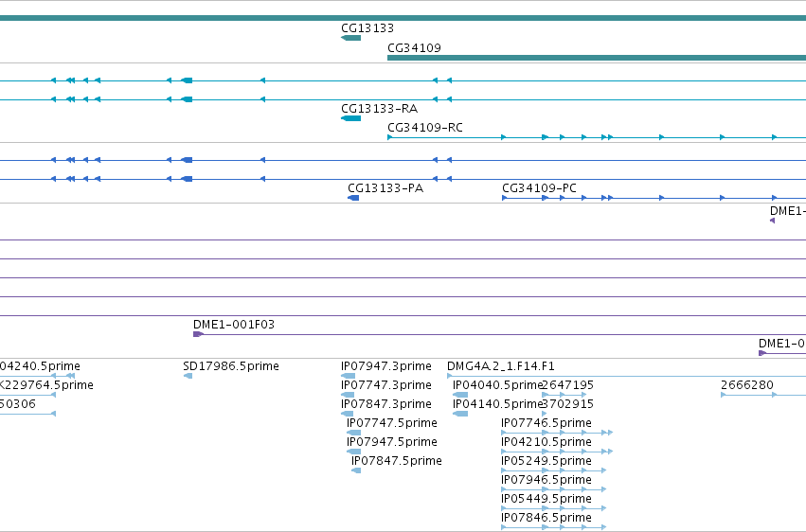
Task: Click the CG13133-RA transcript glyph
Action: click(350, 118)
